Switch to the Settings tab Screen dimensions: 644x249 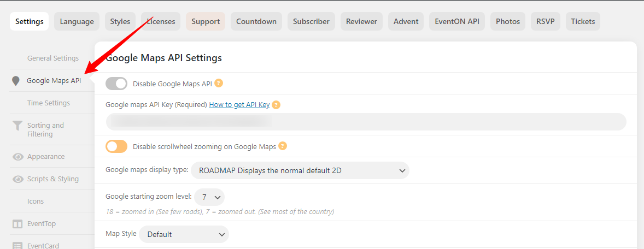coord(29,21)
